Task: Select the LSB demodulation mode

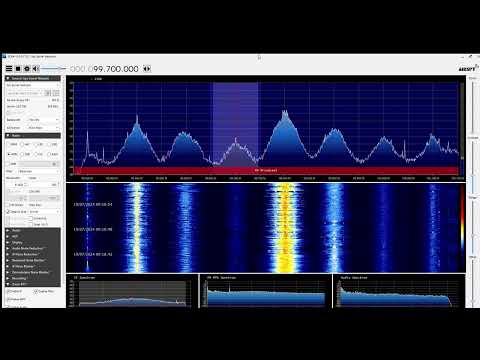Action: coord(38,144)
